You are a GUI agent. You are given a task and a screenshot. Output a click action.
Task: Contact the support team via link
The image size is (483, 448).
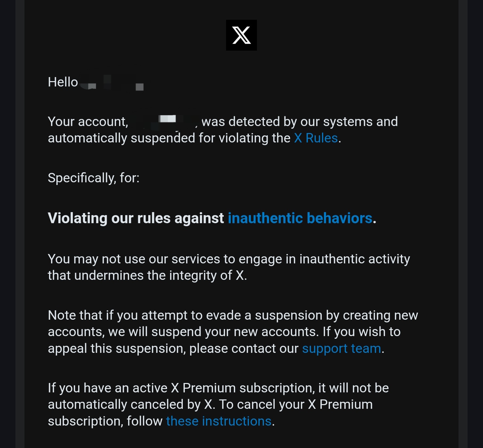coord(341,348)
